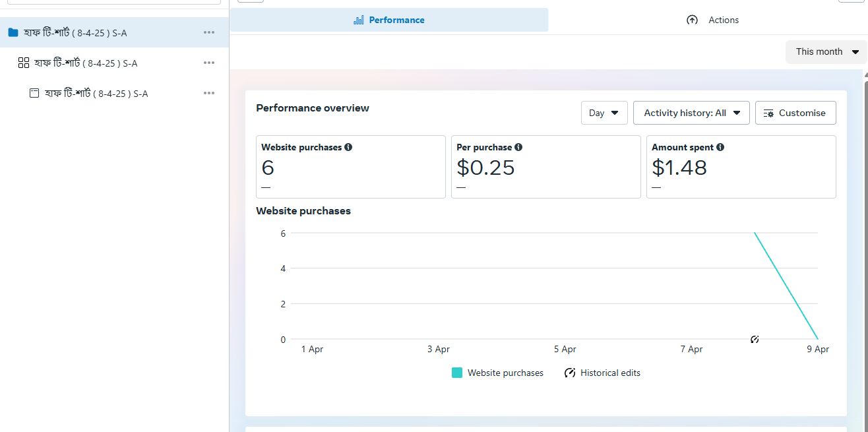This screenshot has height=432, width=868.
Task: Click info icon beside Amount spent
Action: click(x=720, y=147)
